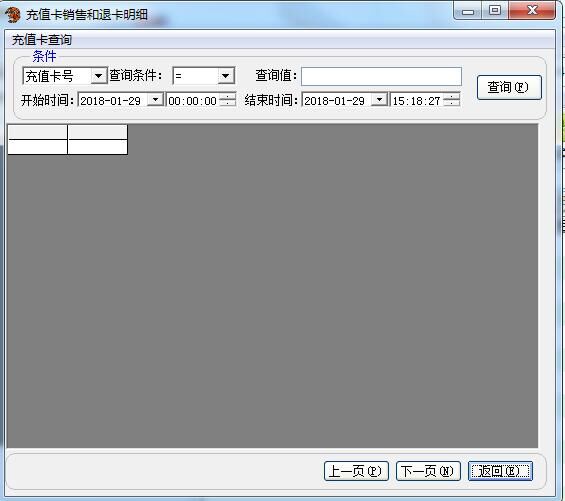Screen dimensions: 565x501
Task: Go to previous page with 上一页(P)
Action: tap(356, 471)
